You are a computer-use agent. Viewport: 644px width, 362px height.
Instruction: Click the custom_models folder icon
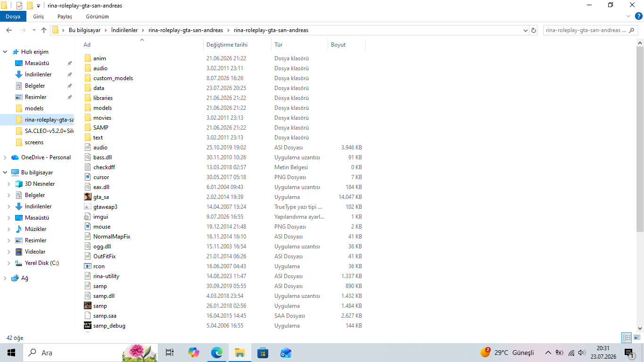click(88, 78)
